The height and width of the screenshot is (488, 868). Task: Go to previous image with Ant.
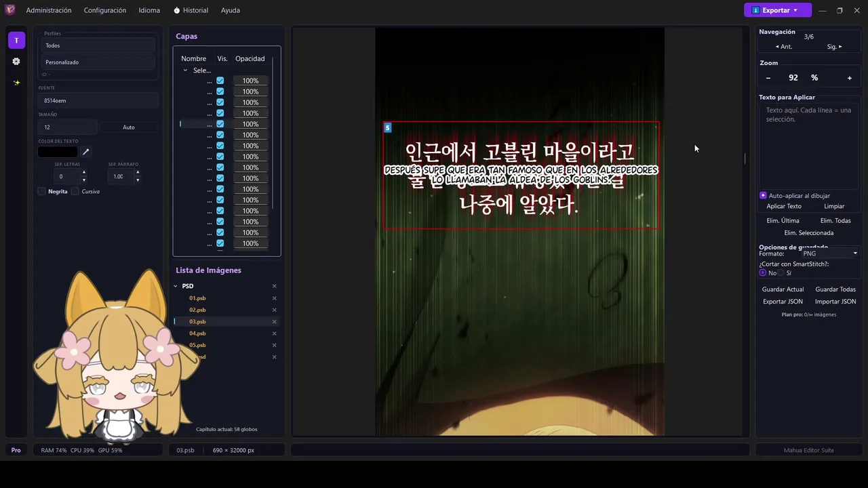pos(784,47)
